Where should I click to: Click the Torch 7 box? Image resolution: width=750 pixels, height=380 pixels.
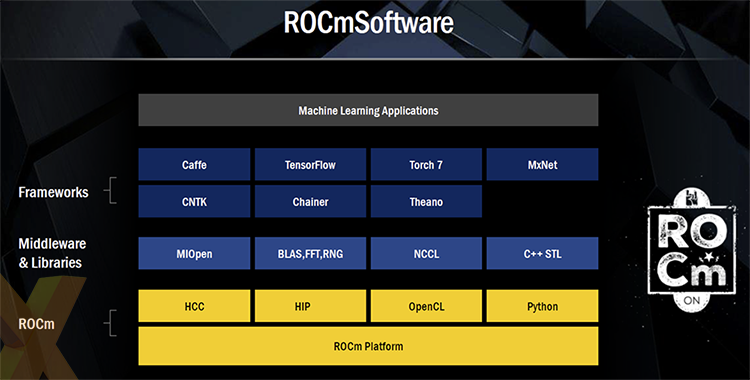[426, 164]
